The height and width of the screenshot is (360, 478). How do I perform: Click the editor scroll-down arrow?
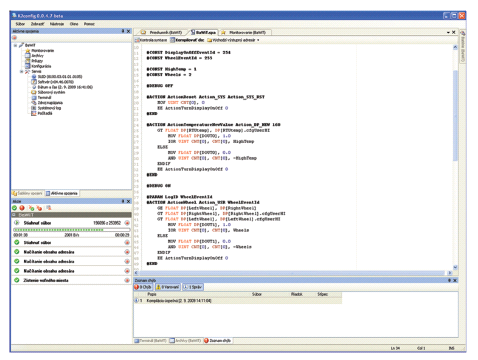coord(455,267)
